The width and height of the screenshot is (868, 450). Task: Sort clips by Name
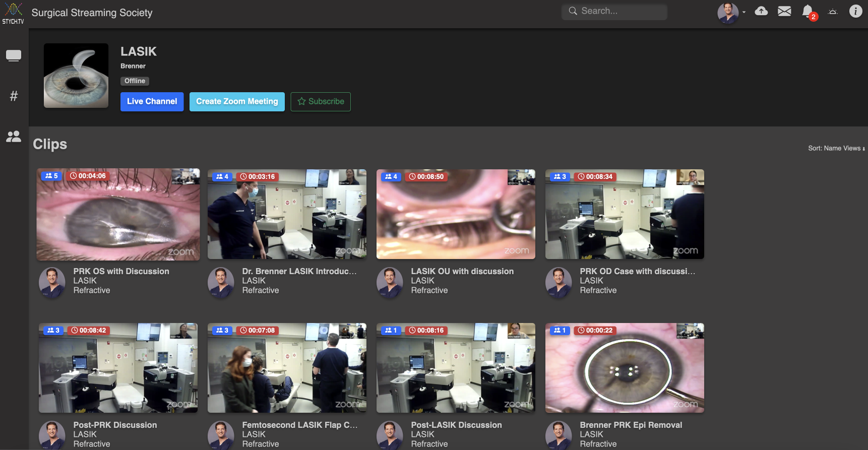(x=832, y=148)
